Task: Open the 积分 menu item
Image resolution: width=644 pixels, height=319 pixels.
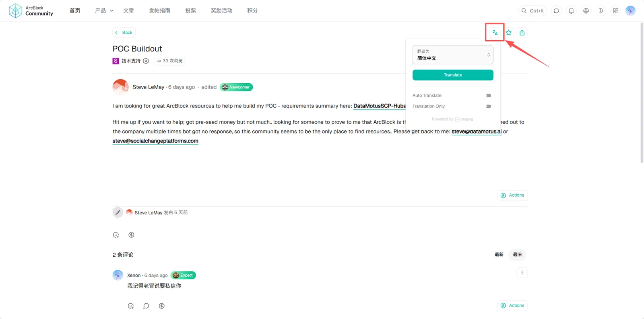Action: [252, 11]
